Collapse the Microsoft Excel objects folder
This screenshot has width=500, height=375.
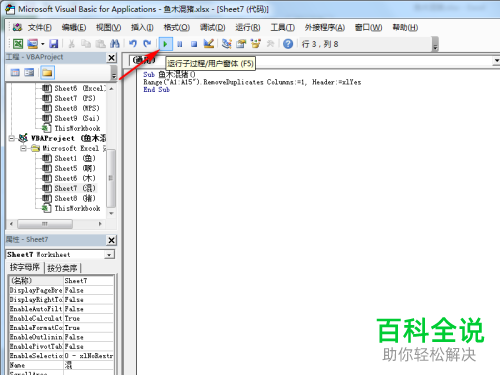(x=23, y=148)
